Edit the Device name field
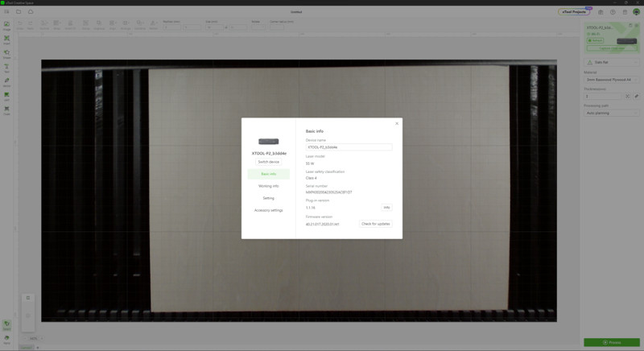This screenshot has width=644, height=351. 349,147
